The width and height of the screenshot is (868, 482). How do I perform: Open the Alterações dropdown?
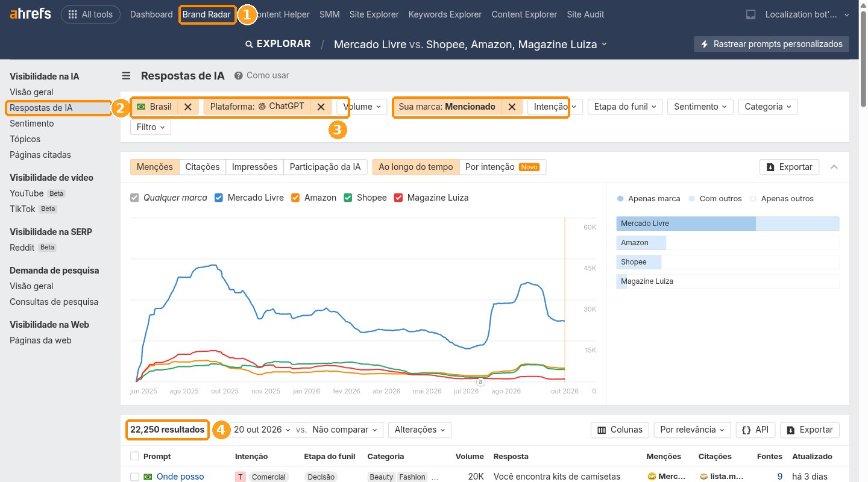[420, 430]
